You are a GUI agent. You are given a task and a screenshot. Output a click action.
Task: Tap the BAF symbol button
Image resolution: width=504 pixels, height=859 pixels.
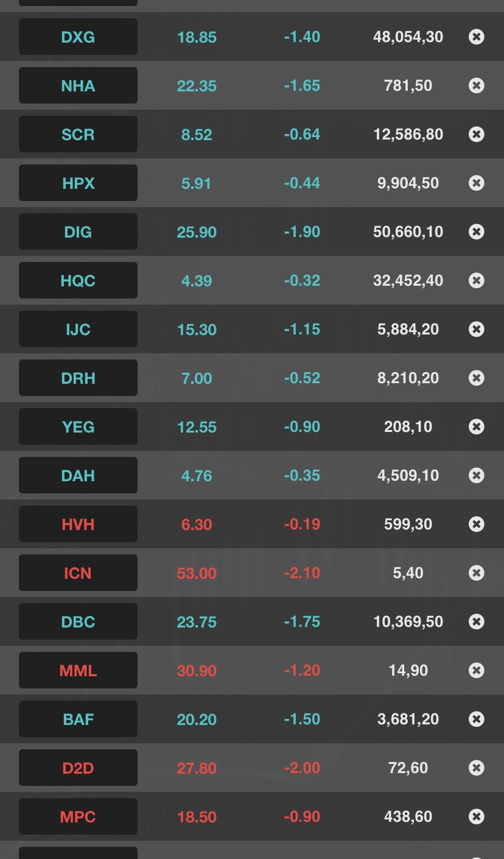[x=78, y=719]
